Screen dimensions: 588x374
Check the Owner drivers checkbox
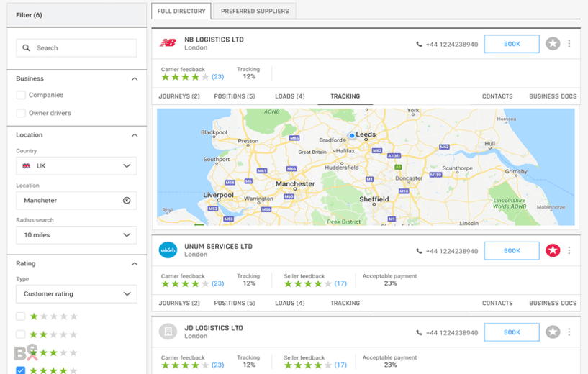(21, 113)
